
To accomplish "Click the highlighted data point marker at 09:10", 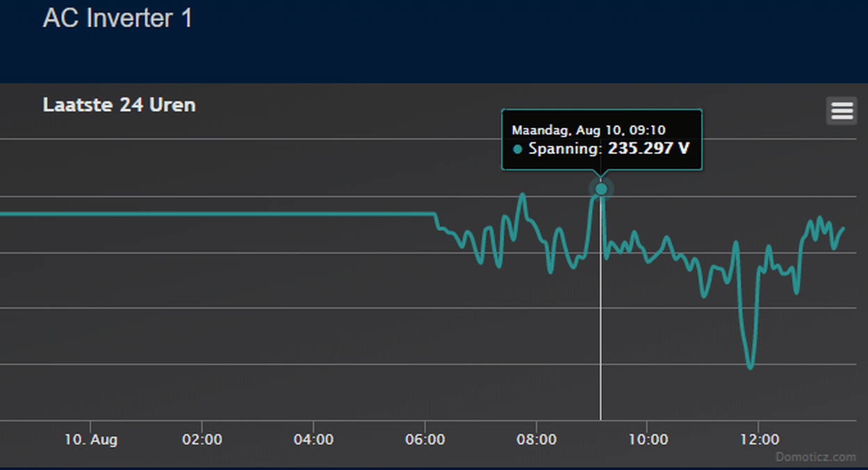I will point(601,188).
